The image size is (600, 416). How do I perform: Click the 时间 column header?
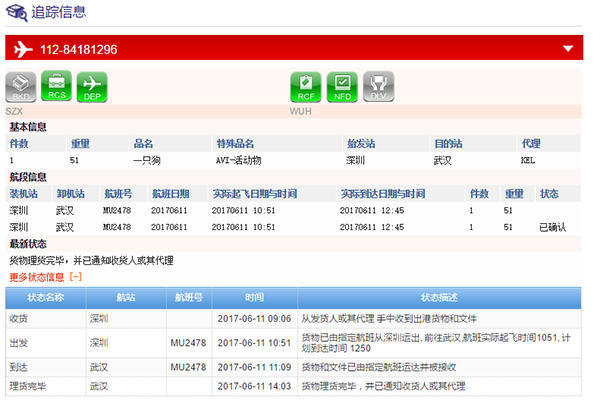[x=254, y=298]
